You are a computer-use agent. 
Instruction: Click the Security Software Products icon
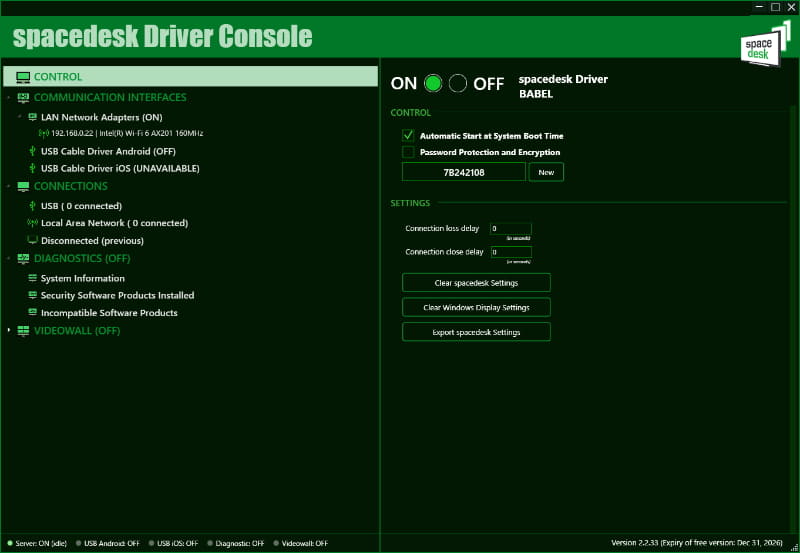(33, 295)
